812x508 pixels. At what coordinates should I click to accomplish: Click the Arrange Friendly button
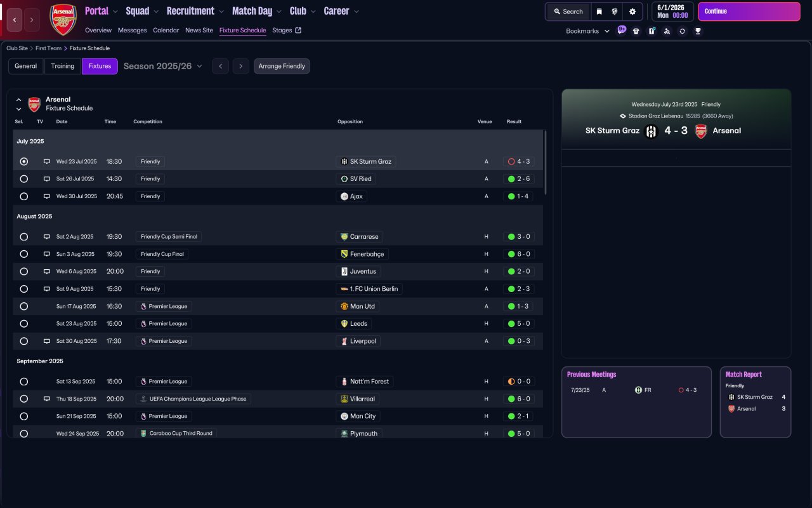click(x=282, y=66)
